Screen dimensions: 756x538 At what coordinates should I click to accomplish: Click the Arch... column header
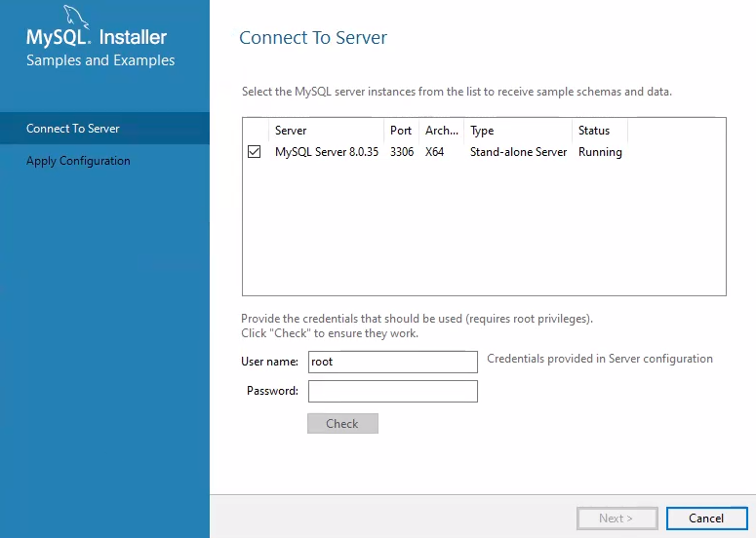pos(441,131)
